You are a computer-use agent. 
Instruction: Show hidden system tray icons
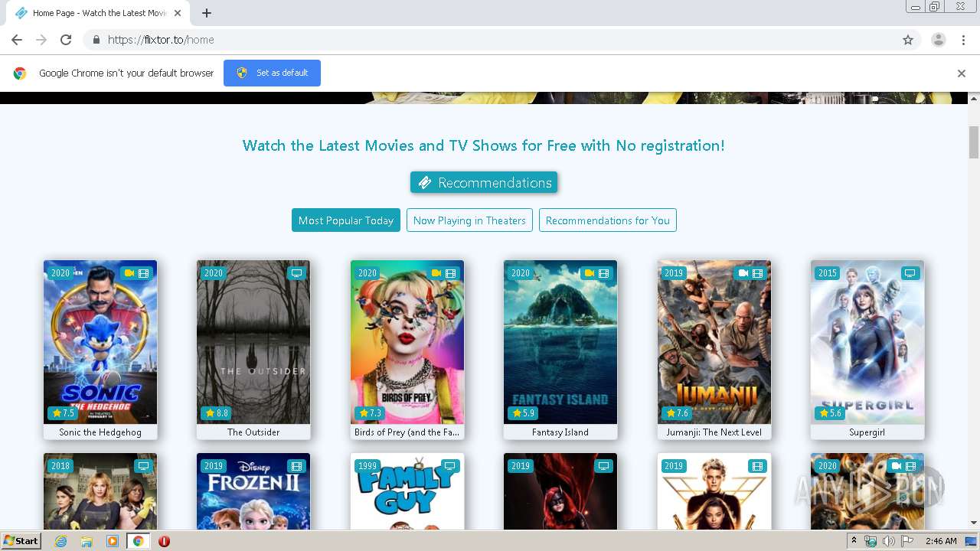click(854, 541)
